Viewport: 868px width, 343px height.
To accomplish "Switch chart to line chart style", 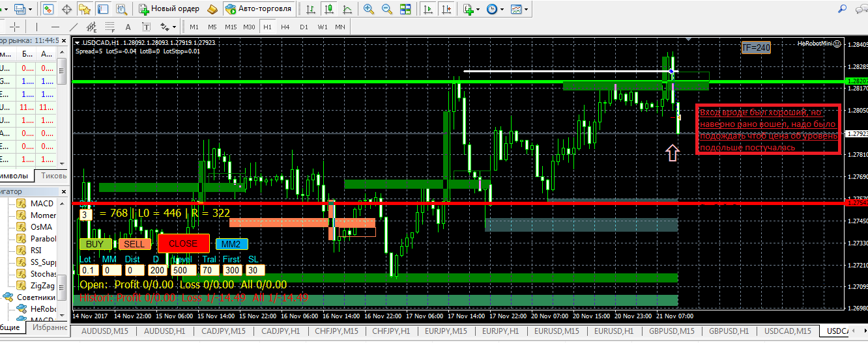I will 349,9.
